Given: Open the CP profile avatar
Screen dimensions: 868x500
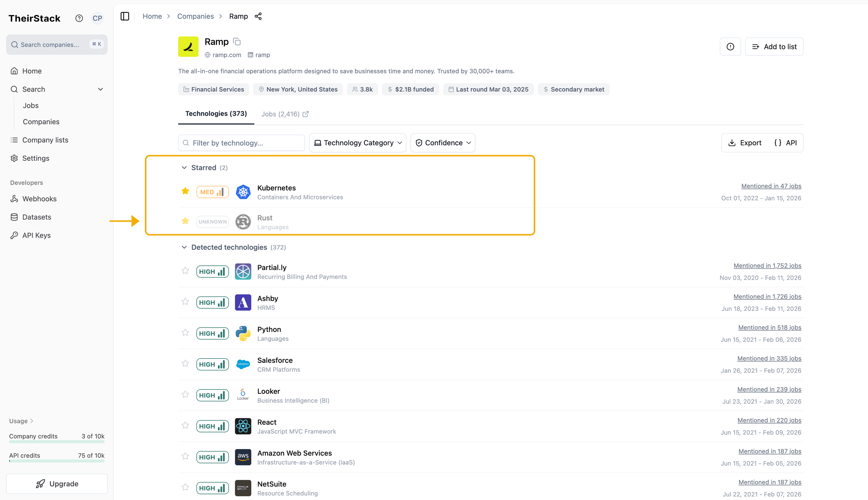Looking at the screenshot, I should (97, 18).
